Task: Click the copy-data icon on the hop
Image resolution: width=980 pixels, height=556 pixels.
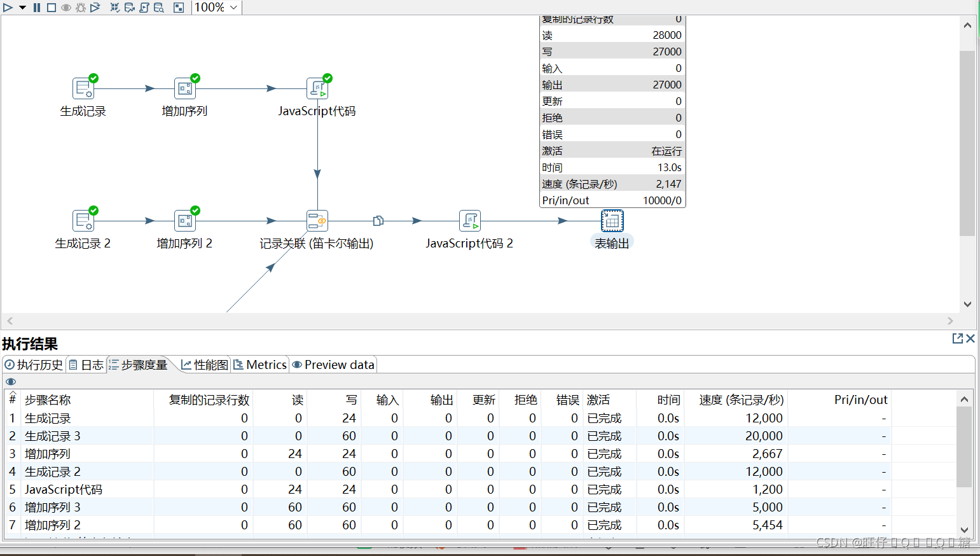Action: click(x=378, y=221)
